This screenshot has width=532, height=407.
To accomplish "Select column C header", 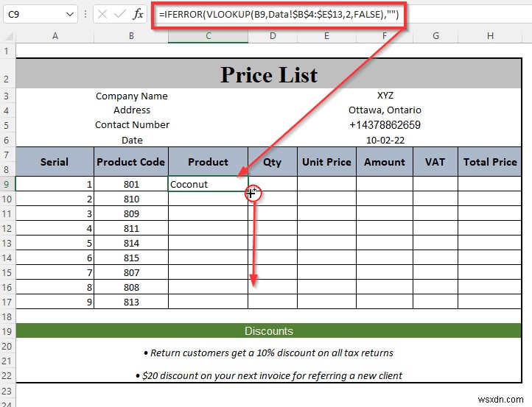I will pyautogui.click(x=209, y=36).
